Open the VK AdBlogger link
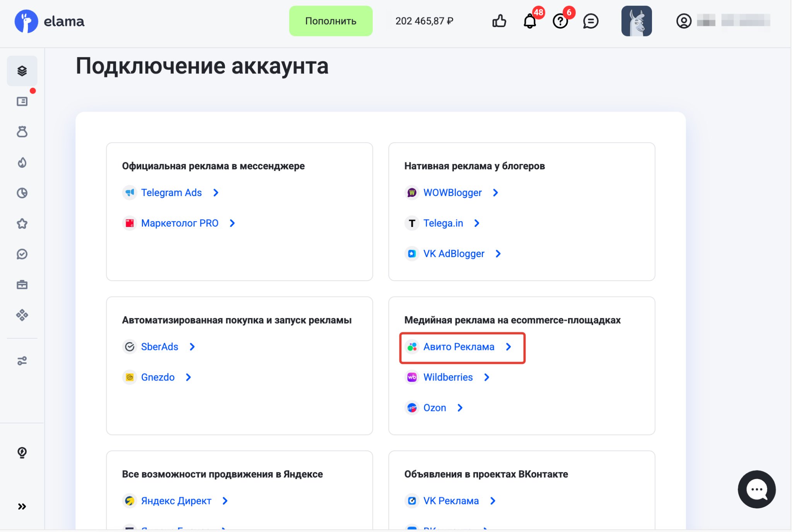792x532 pixels. 454,253
